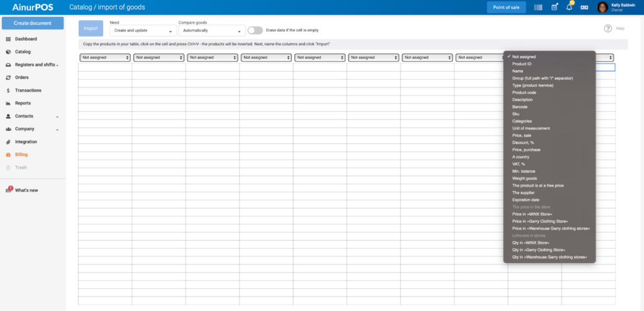644x311 pixels.
Task: Select A country option
Action: 550,157
